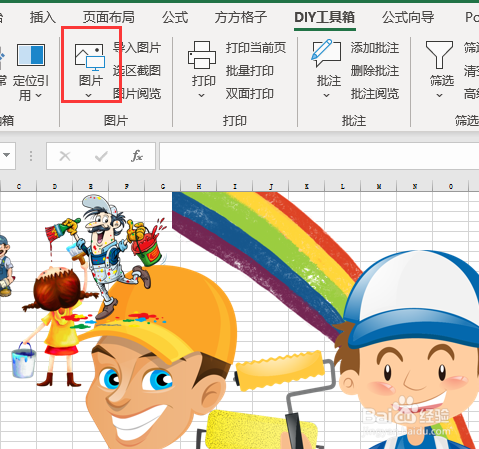This screenshot has height=449, width=479.
Task: Switch to the 公式 ribbon tab
Action: (x=175, y=17)
